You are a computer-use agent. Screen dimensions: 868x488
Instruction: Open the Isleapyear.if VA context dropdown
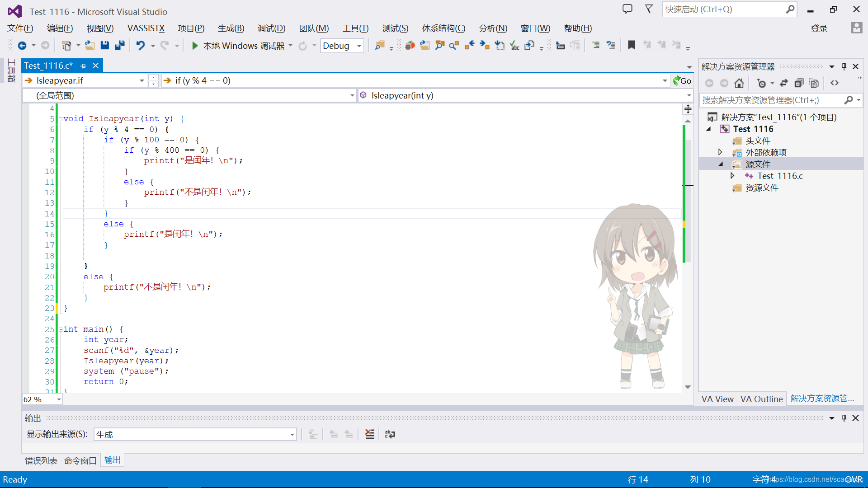pos(142,80)
